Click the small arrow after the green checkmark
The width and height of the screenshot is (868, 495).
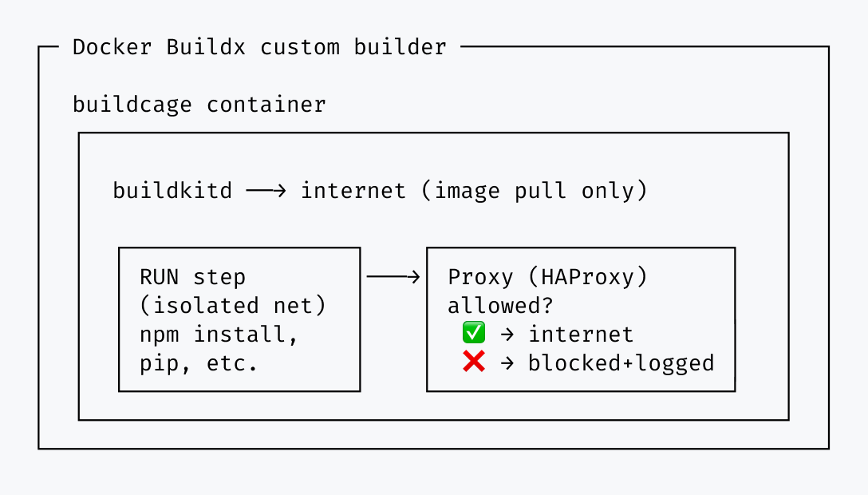point(507,335)
